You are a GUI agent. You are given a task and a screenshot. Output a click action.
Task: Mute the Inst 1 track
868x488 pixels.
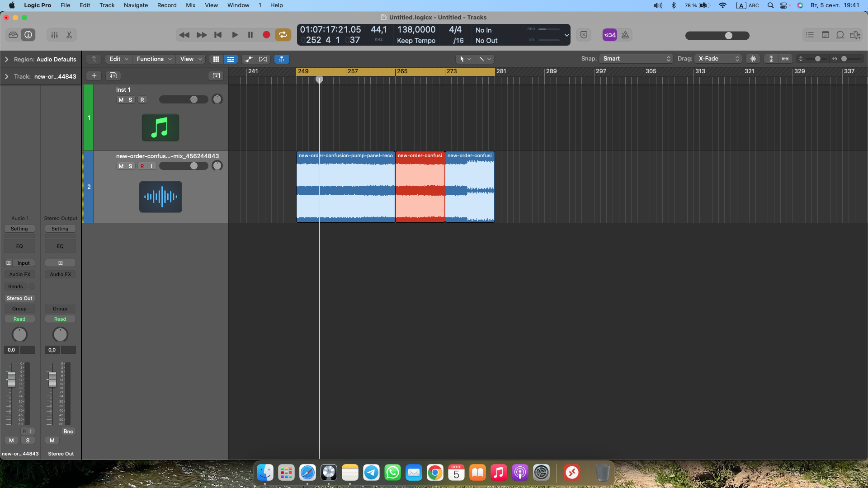121,100
